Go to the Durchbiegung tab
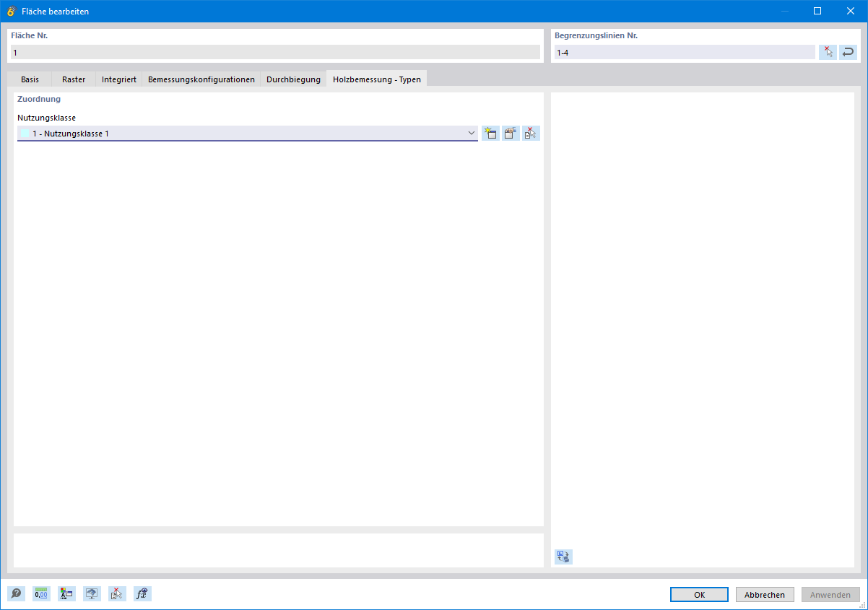Screen dimensions: 868x610 293,79
